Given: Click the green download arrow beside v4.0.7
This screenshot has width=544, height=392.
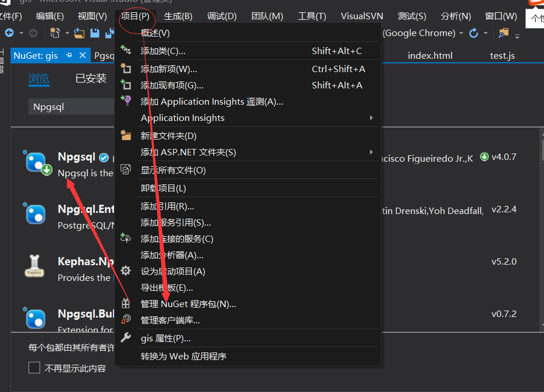Looking at the screenshot, I should pyautogui.click(x=484, y=157).
